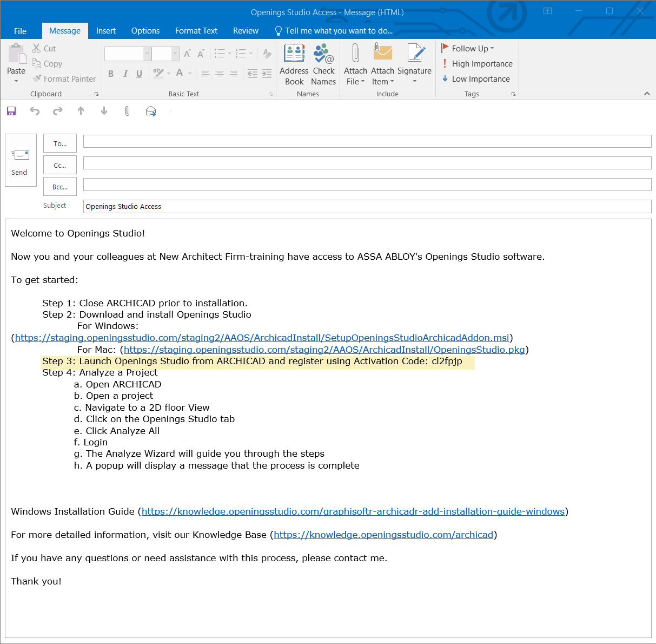Click the quick access paperclip attach icon

tap(127, 111)
